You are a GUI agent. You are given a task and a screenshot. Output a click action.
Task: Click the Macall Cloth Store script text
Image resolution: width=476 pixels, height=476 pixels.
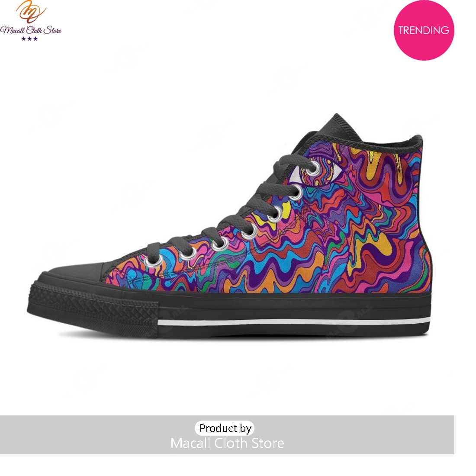click(x=30, y=30)
